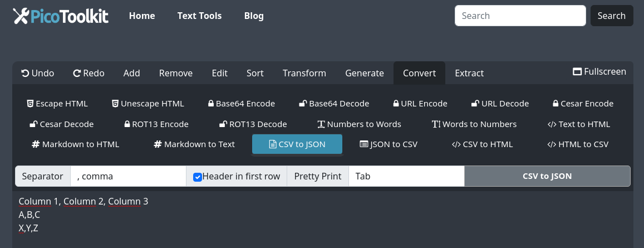Select the highlighted CSV to JSON tool
This screenshot has height=248, width=644.
coord(297,144)
